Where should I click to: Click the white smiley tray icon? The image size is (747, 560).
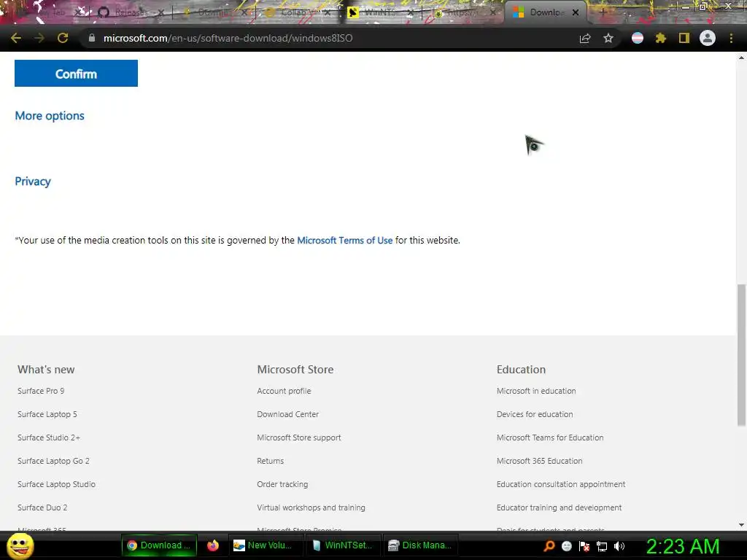[x=566, y=546]
